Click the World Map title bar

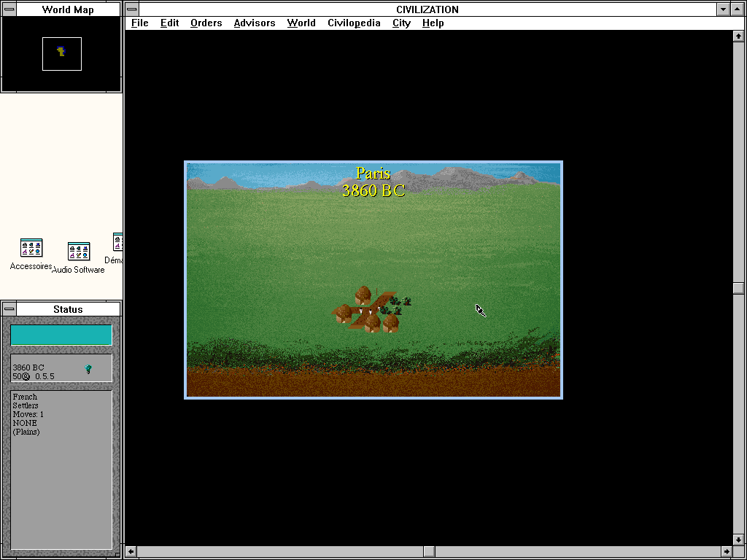point(68,9)
